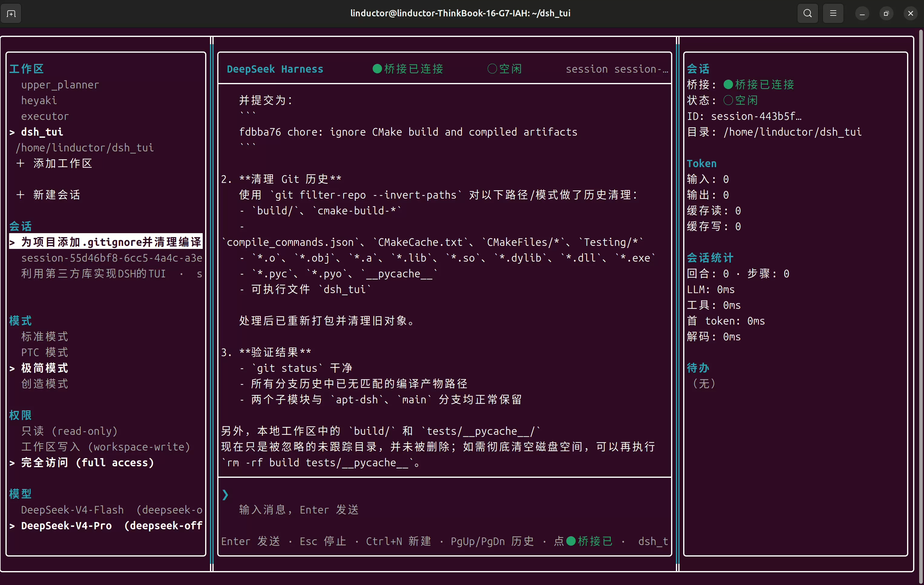Click 工具: 0ms line

714,305
